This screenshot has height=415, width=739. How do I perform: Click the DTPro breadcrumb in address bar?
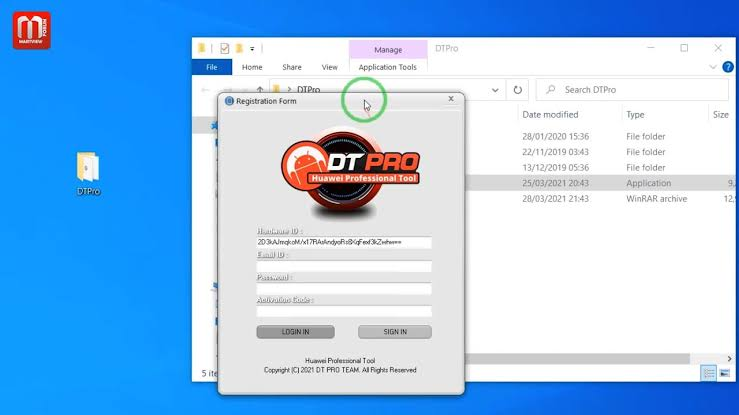309,90
